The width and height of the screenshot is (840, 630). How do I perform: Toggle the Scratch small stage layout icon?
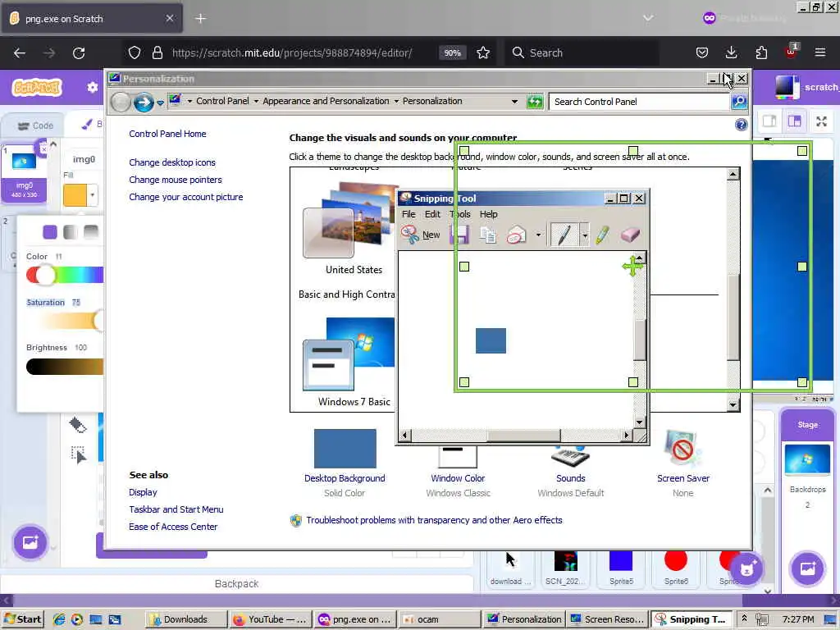pos(769,121)
